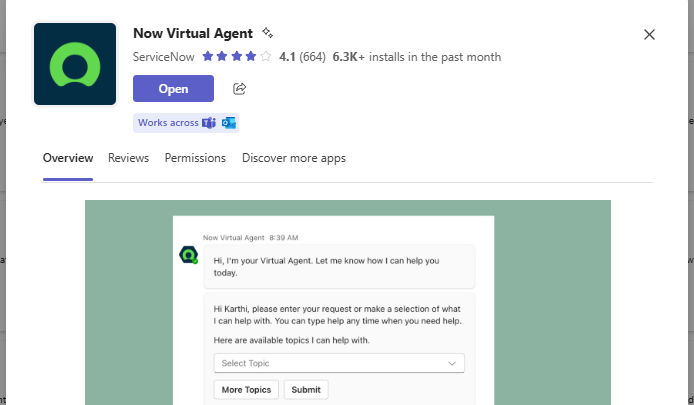Close the app details dialog
The height and width of the screenshot is (405, 694).
point(649,35)
